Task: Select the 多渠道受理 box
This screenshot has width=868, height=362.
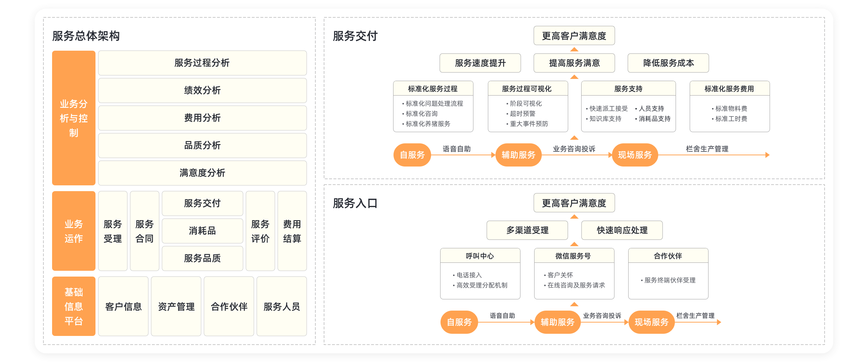Action: click(x=527, y=230)
